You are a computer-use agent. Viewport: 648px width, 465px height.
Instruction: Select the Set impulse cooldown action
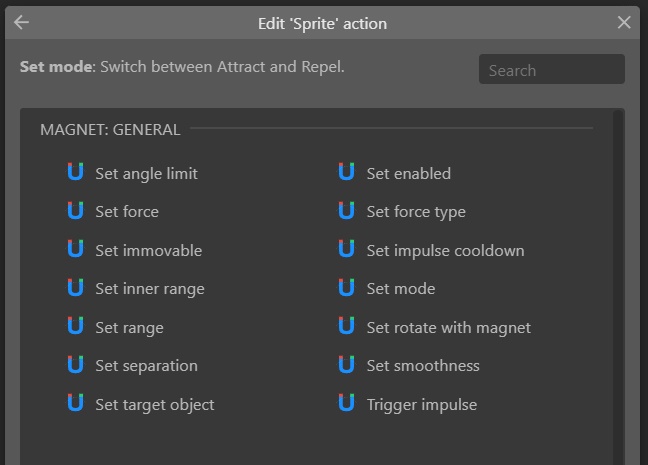point(445,250)
